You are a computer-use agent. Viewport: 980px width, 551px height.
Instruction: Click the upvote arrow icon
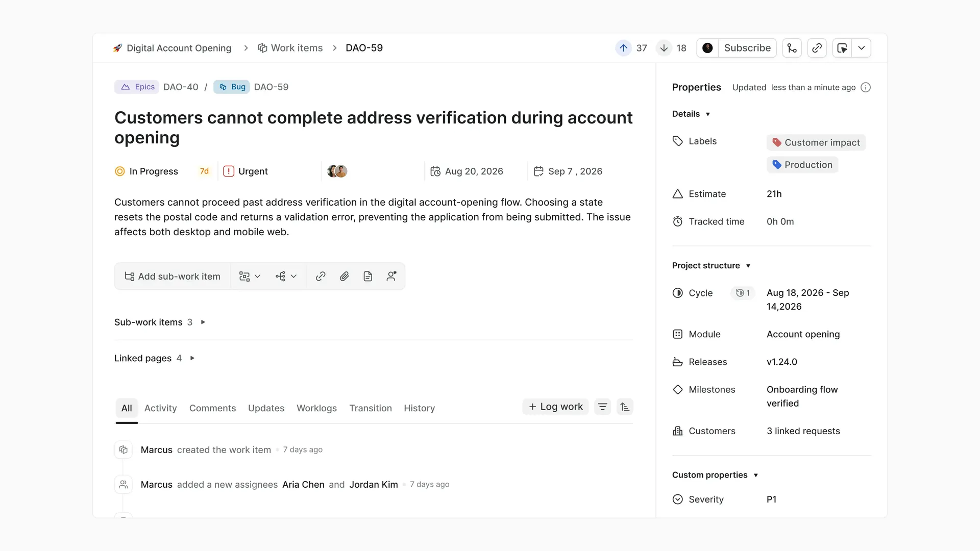coord(623,48)
